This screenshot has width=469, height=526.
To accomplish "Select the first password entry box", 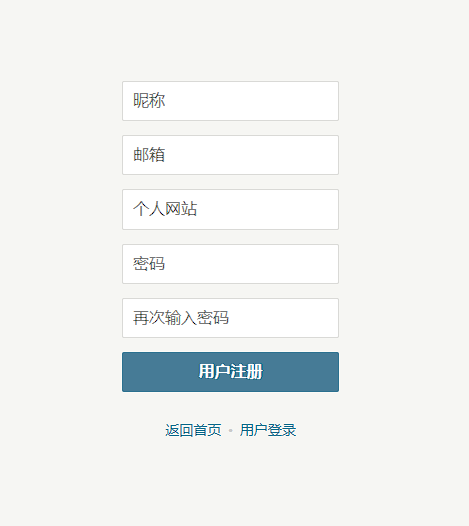I will [230, 264].
